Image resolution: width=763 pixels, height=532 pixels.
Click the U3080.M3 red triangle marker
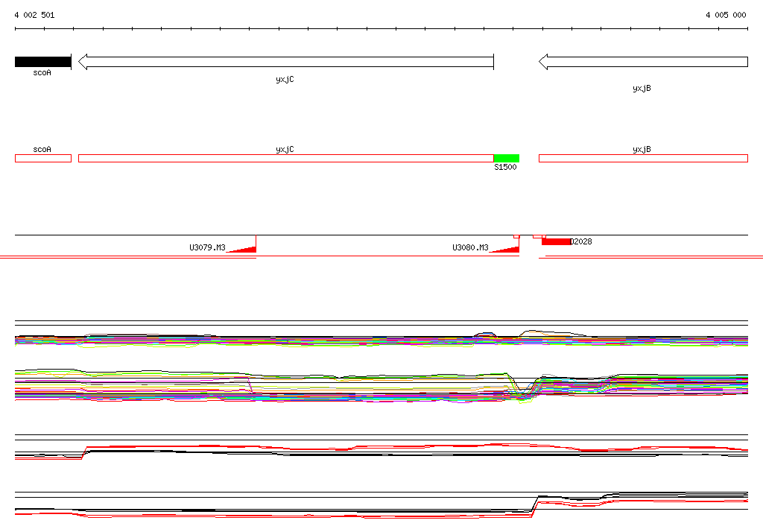click(x=504, y=249)
